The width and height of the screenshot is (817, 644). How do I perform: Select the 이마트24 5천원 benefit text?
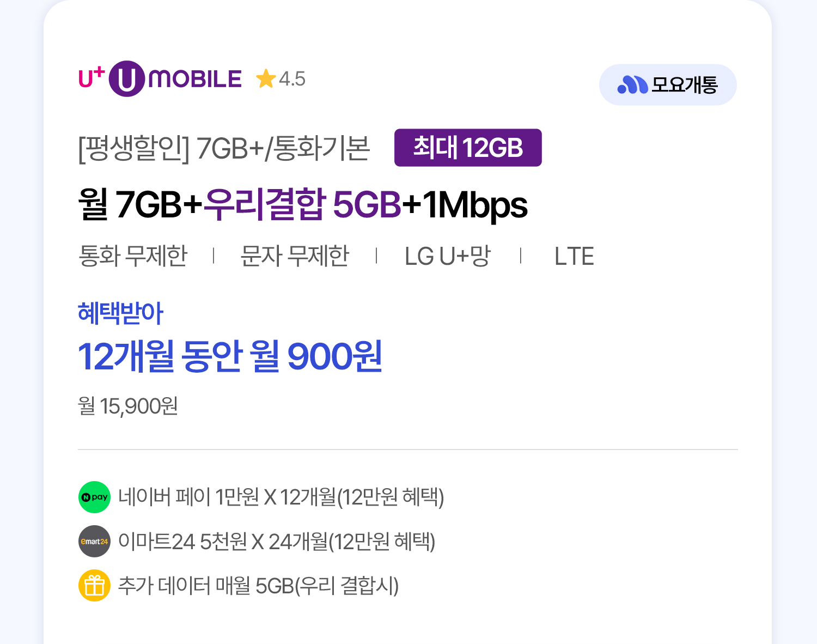pyautogui.click(x=277, y=542)
